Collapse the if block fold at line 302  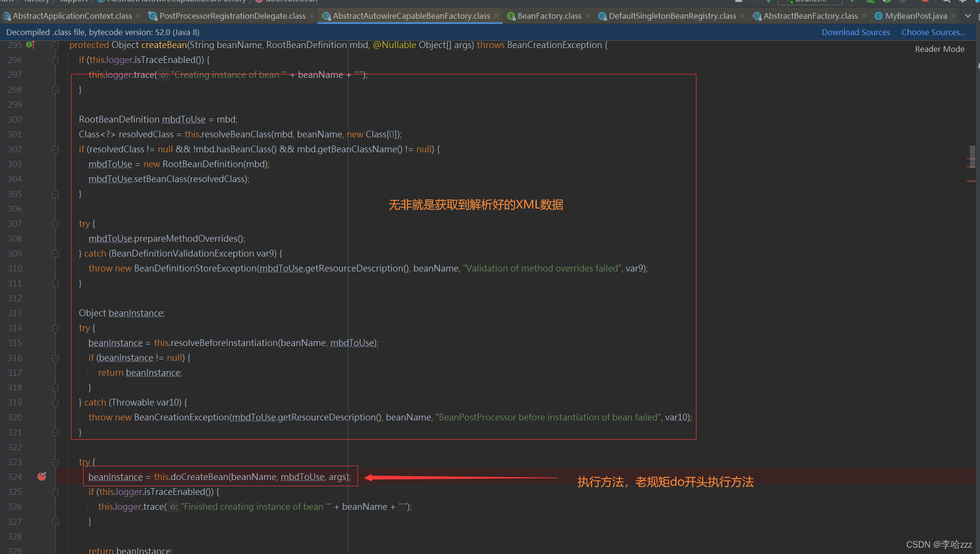(55, 149)
